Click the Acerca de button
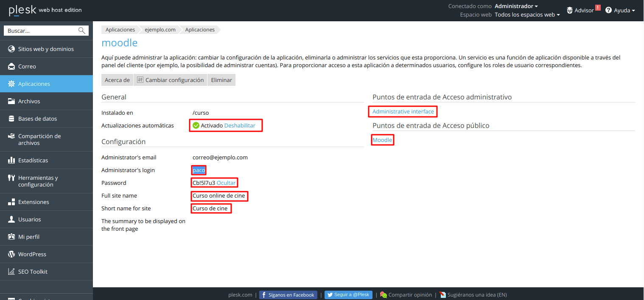 (x=117, y=80)
